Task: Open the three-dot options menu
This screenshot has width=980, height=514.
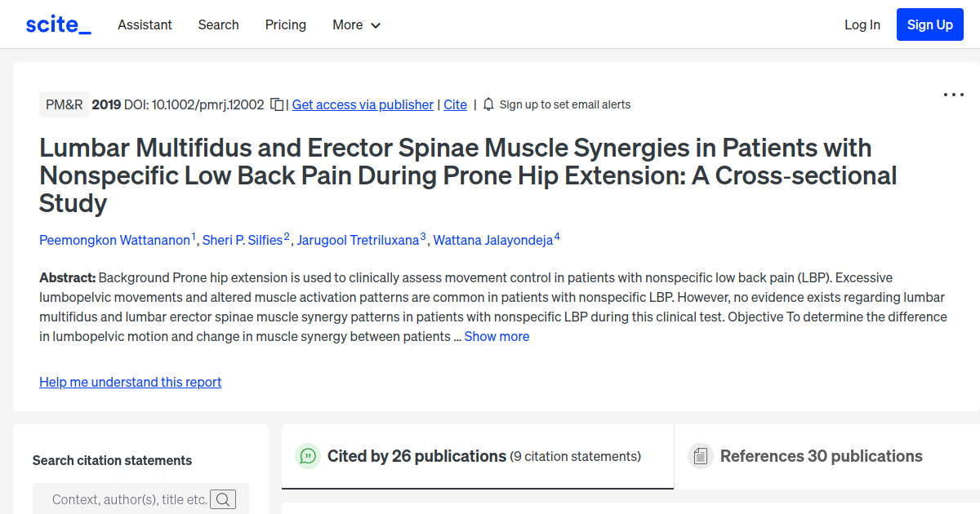Action: 953,95
